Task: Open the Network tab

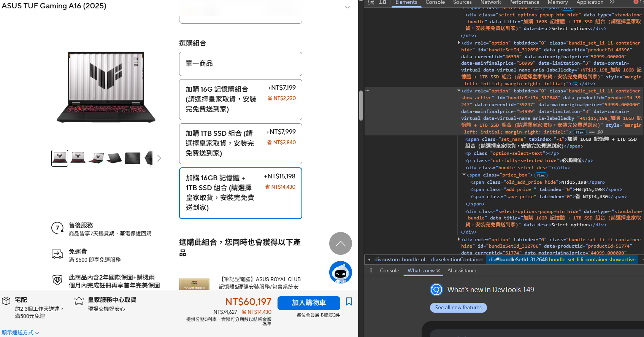Action: point(490,2)
